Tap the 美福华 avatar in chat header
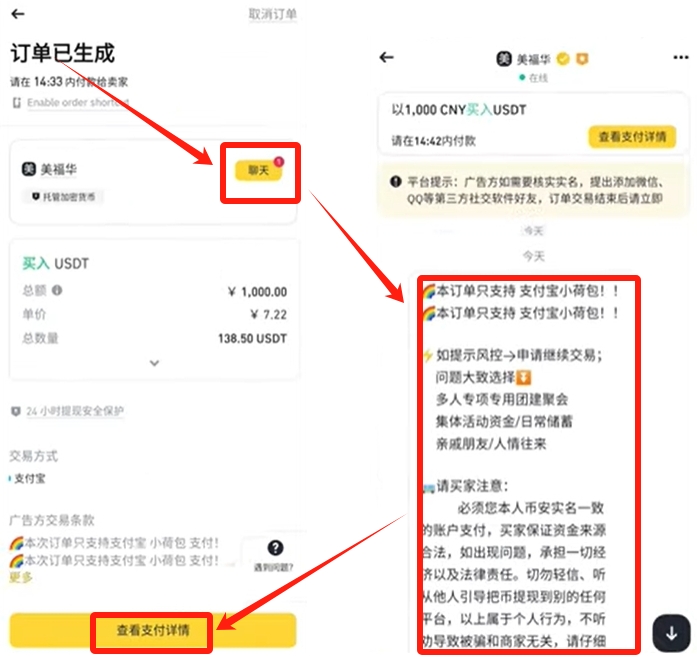 click(504, 59)
